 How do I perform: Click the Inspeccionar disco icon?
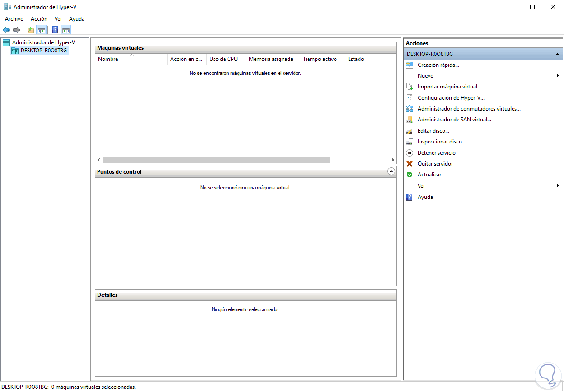coord(410,142)
